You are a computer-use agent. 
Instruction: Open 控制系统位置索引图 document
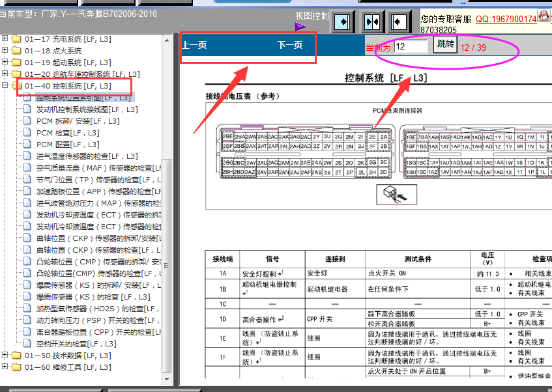click(x=84, y=98)
